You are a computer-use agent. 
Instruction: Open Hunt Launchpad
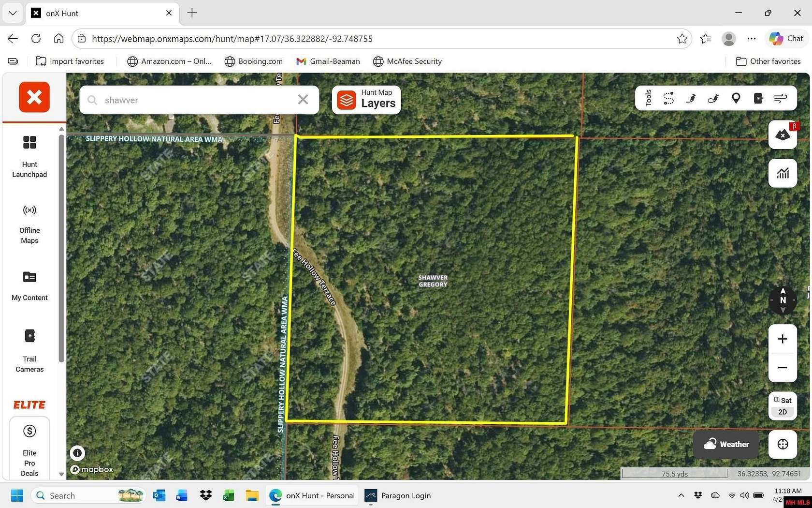(29, 156)
